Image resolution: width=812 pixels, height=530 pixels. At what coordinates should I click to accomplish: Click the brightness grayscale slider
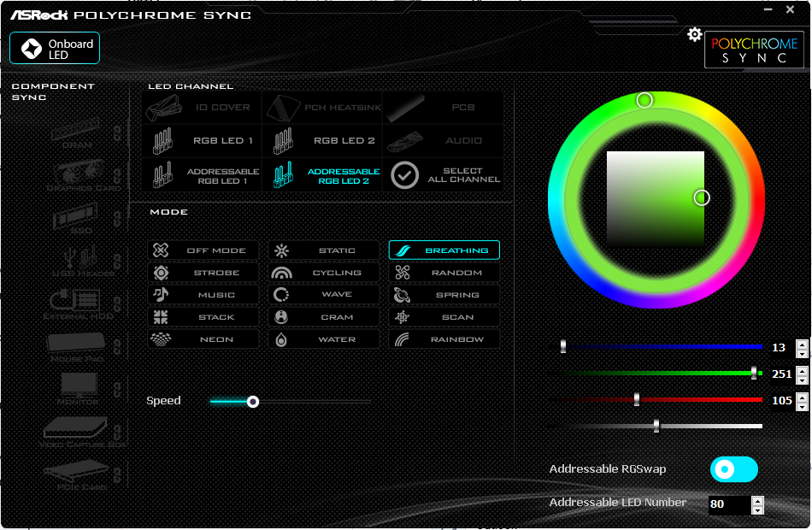(x=656, y=426)
